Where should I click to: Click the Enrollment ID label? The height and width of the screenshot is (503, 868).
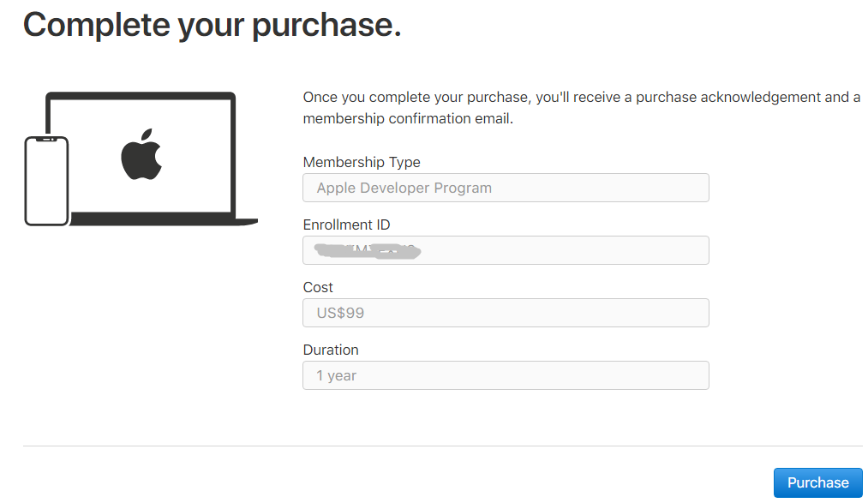tap(346, 225)
